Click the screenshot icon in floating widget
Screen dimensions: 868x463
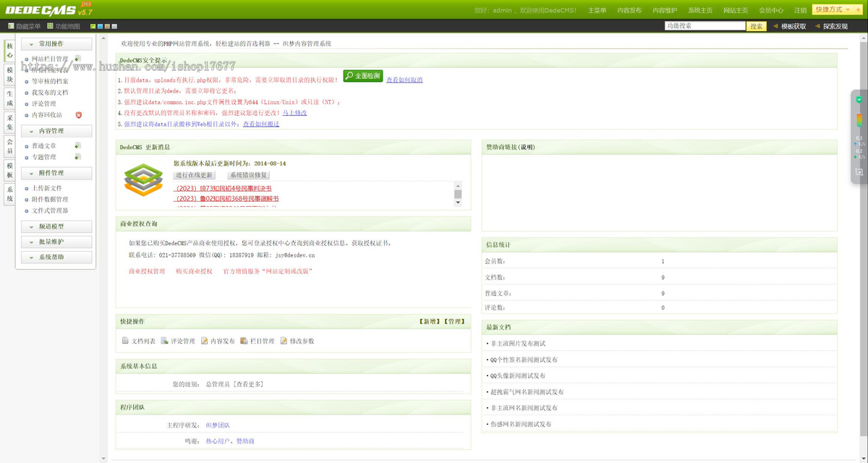pos(859,171)
